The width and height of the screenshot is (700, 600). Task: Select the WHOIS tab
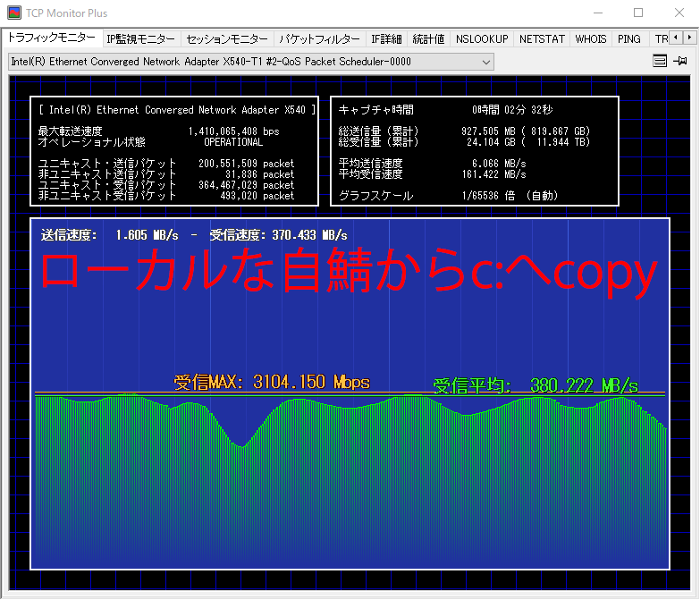point(591,39)
